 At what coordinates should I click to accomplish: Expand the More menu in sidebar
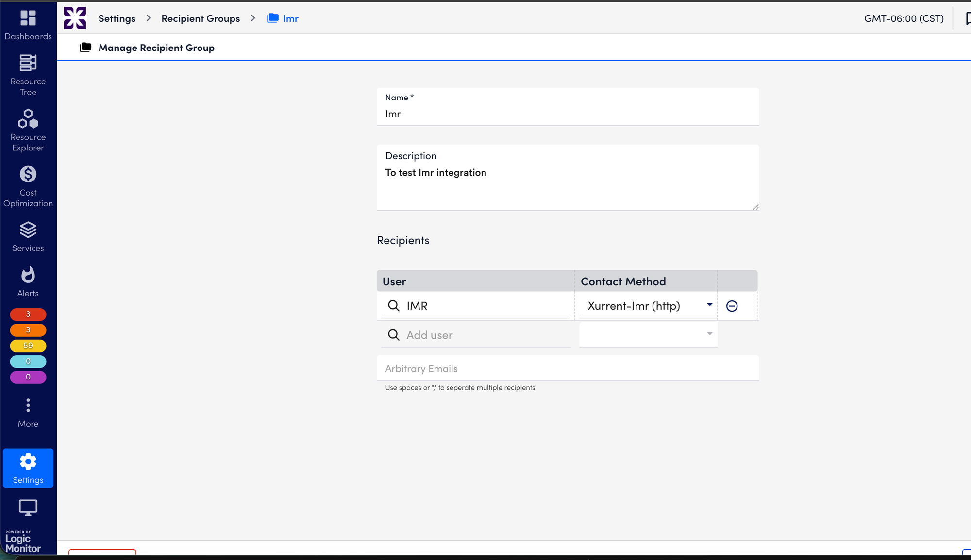28,412
